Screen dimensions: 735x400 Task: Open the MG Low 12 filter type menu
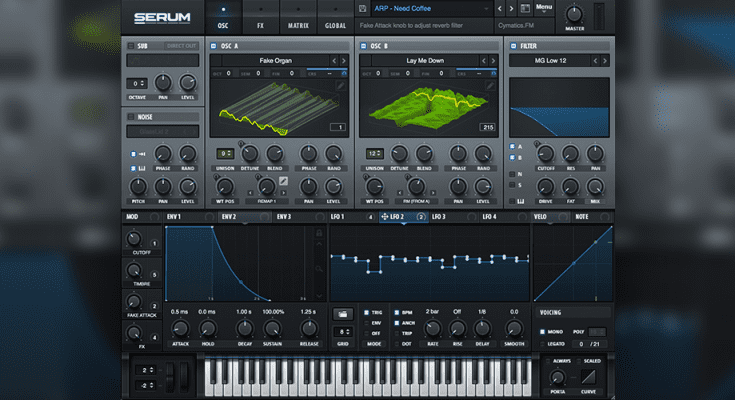click(550, 60)
